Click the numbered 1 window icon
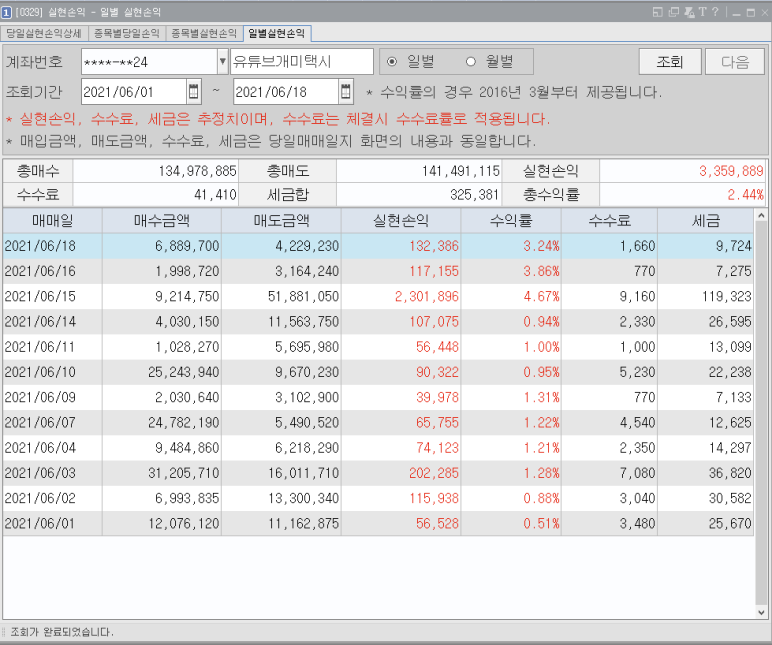This screenshot has height=645, width=772. tap(6, 12)
